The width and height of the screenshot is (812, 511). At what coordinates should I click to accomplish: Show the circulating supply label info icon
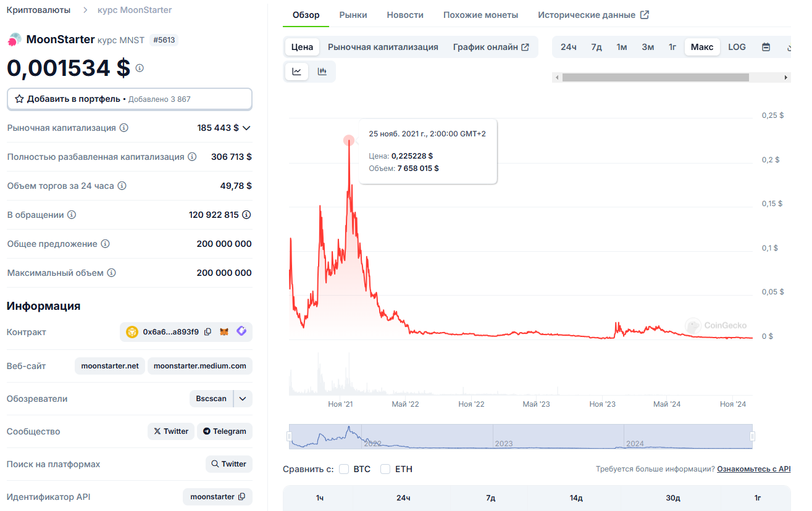pos(72,215)
